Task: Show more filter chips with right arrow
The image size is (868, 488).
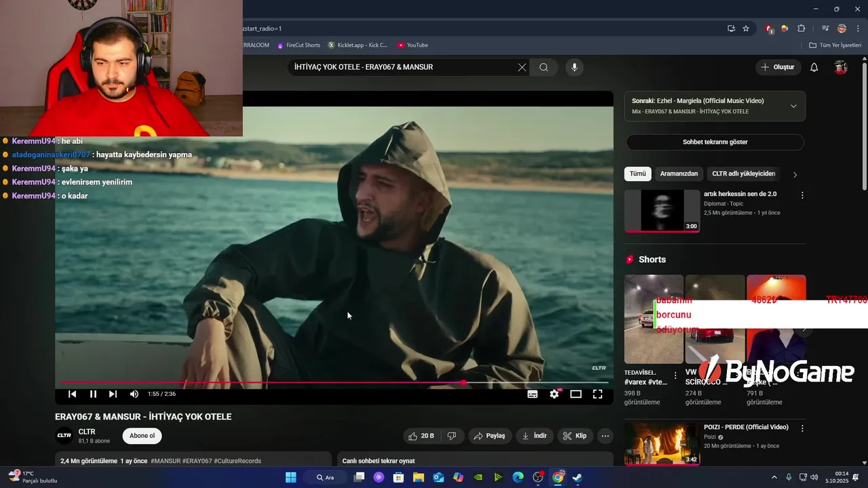Action: (795, 174)
